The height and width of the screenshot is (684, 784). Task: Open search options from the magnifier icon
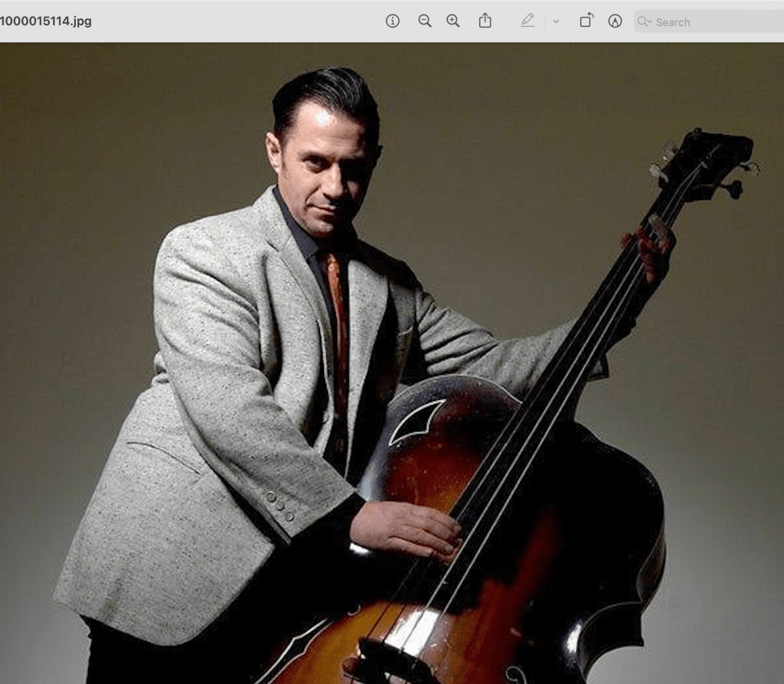click(x=645, y=21)
